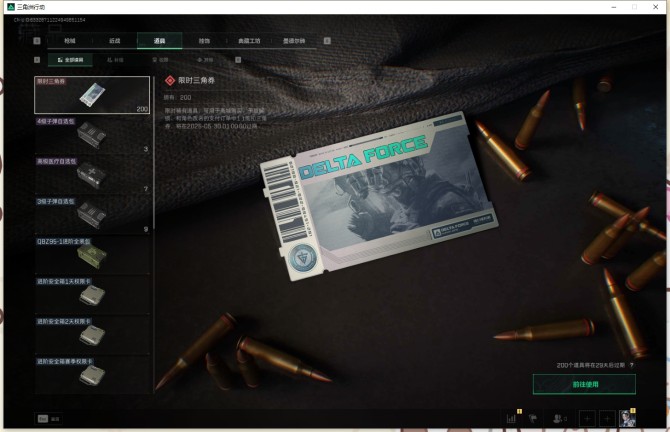
Task: Select the 全部道具 (all items) filter
Action: (71, 60)
